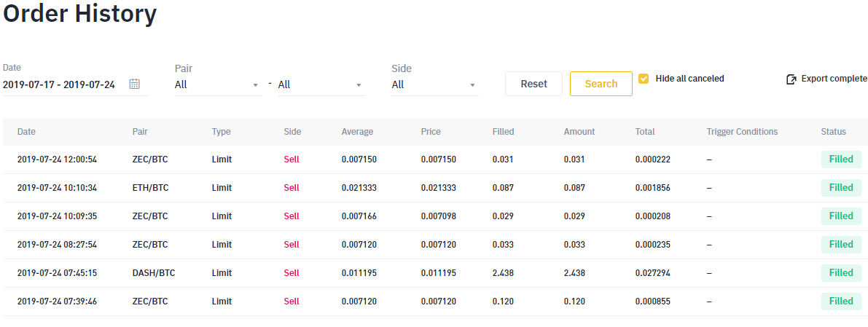Image resolution: width=868 pixels, height=327 pixels.
Task: Click the Trigger Conditions column header
Action: [x=742, y=132]
